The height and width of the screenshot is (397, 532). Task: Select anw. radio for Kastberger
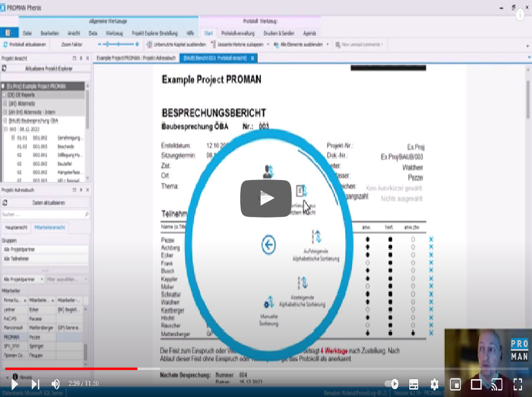click(368, 310)
